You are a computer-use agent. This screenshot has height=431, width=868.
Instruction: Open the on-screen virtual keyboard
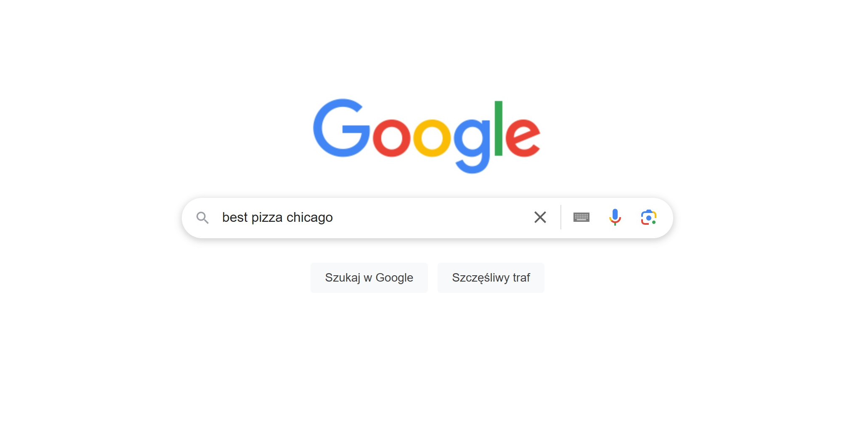[x=581, y=217]
